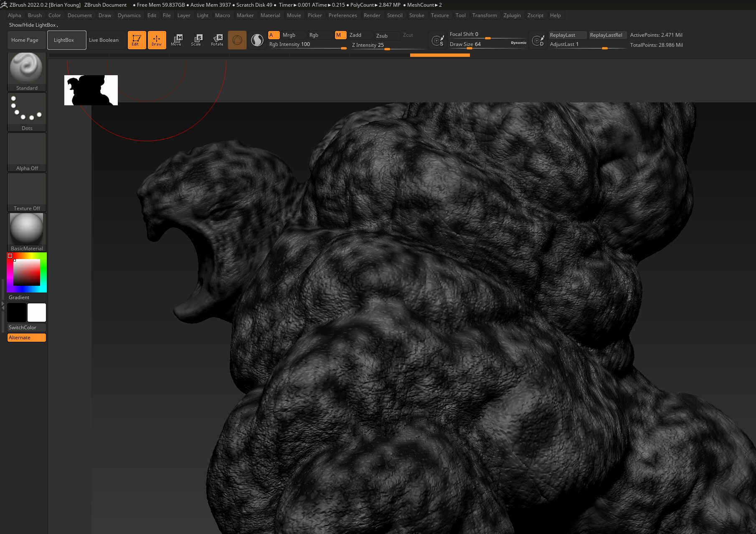Open the Zplugin menu
Viewport: 756px width, 534px height.
point(512,15)
